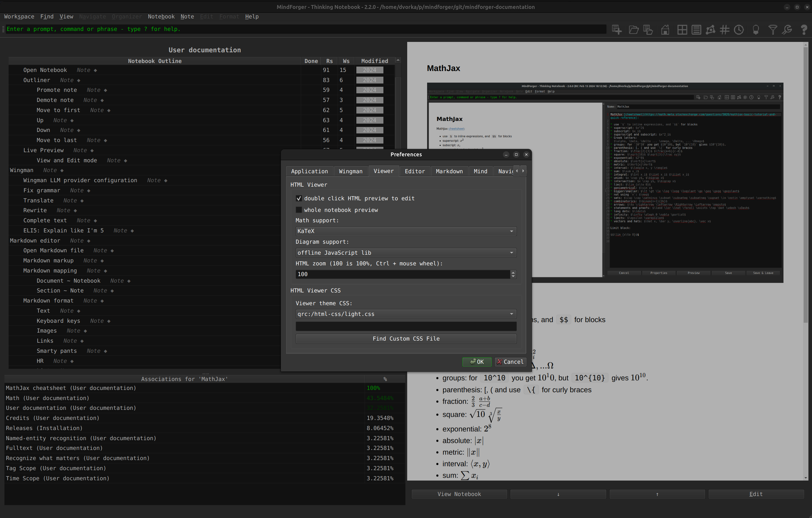This screenshot has width=812, height=518.
Task: Toggle the think lightbulb icon
Action: (756, 30)
